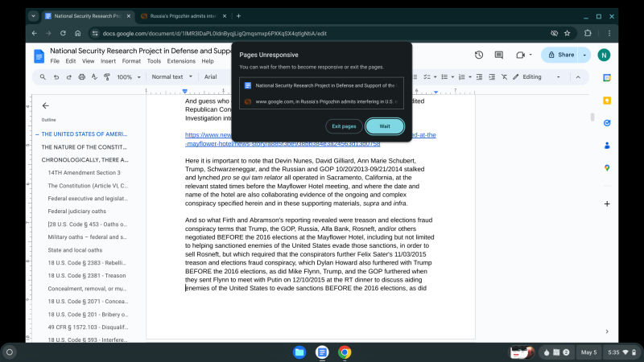Open the browser extensions puzzle icon

click(x=588, y=33)
